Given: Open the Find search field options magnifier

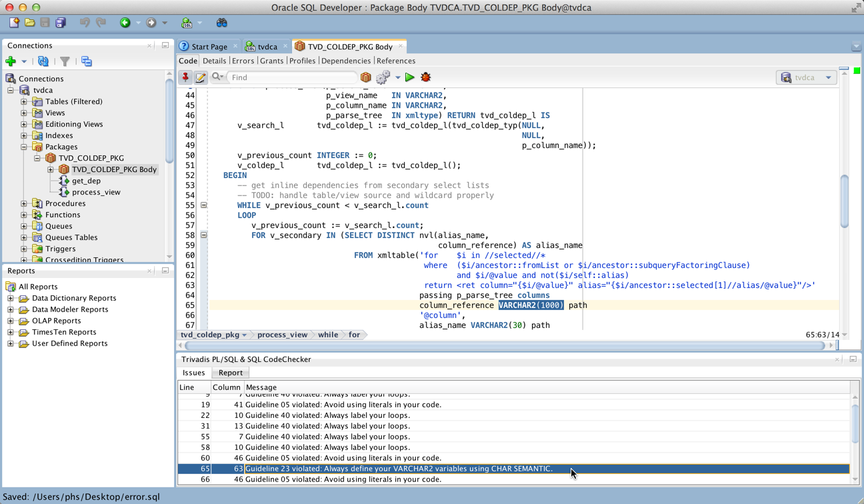Looking at the screenshot, I should tap(216, 77).
